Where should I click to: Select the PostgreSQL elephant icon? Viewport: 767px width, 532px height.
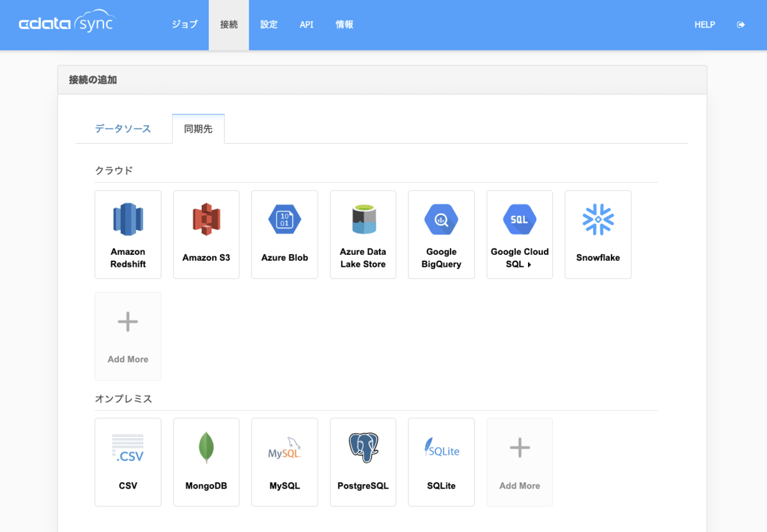[363, 448]
